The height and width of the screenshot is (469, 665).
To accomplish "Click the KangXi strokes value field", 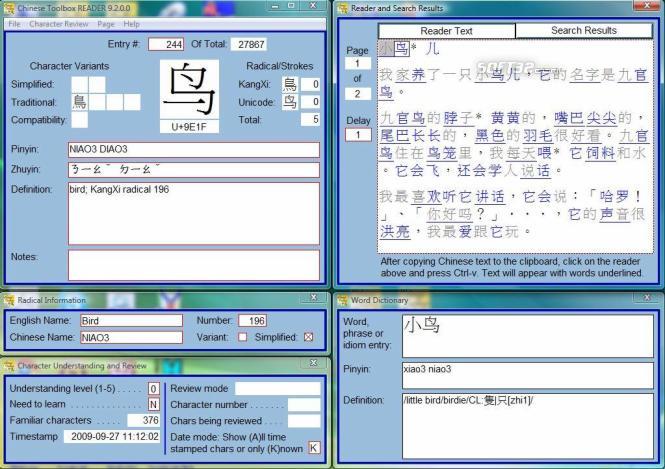I will tap(310, 84).
